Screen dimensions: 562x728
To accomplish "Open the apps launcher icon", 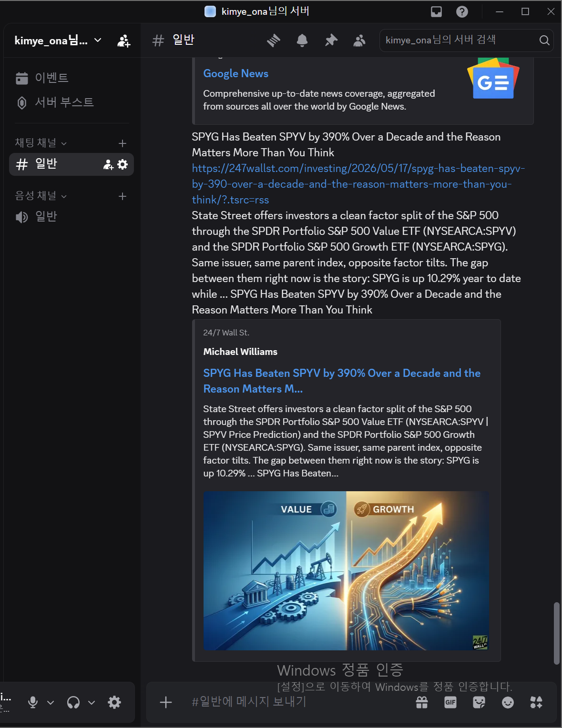I will click(x=536, y=702).
